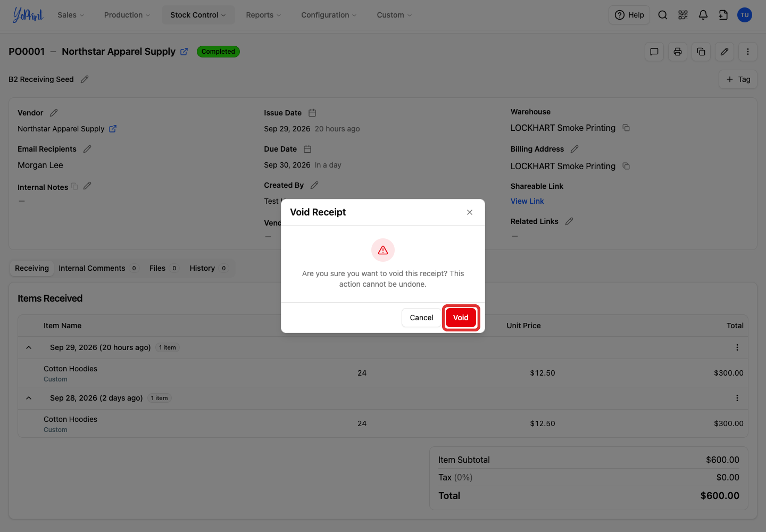766x532 pixels.
Task: Open the comments icon for PO0001
Action: tap(654, 52)
